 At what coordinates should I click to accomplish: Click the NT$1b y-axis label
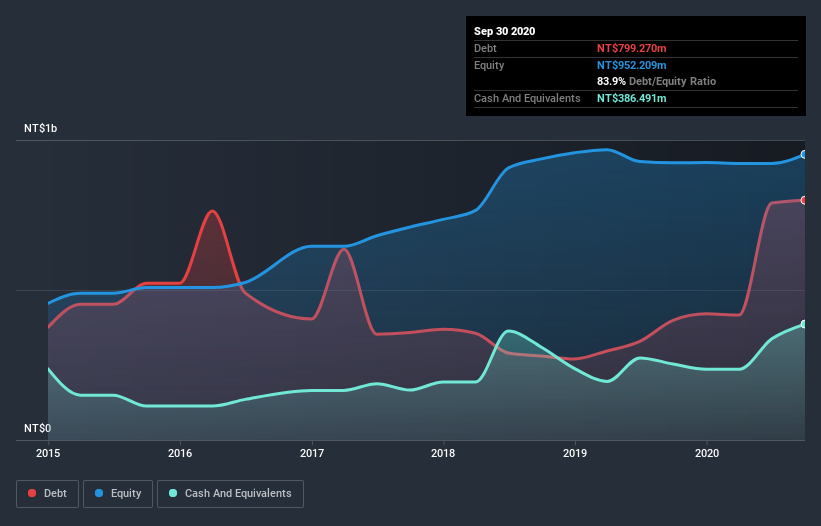click(40, 128)
